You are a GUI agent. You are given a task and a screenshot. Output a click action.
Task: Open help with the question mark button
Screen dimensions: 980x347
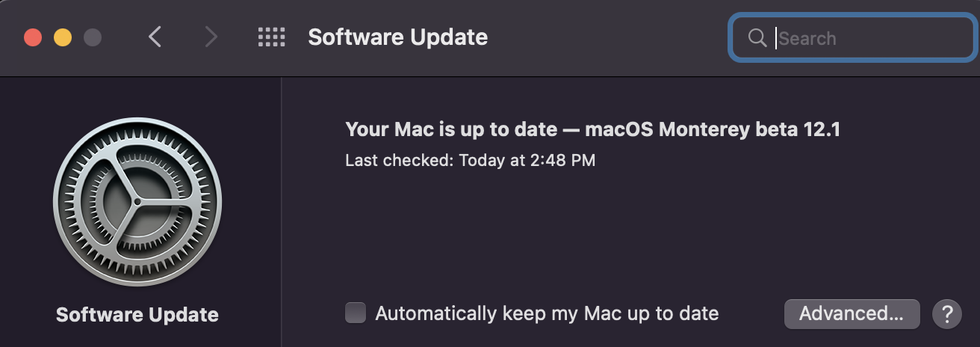946,313
